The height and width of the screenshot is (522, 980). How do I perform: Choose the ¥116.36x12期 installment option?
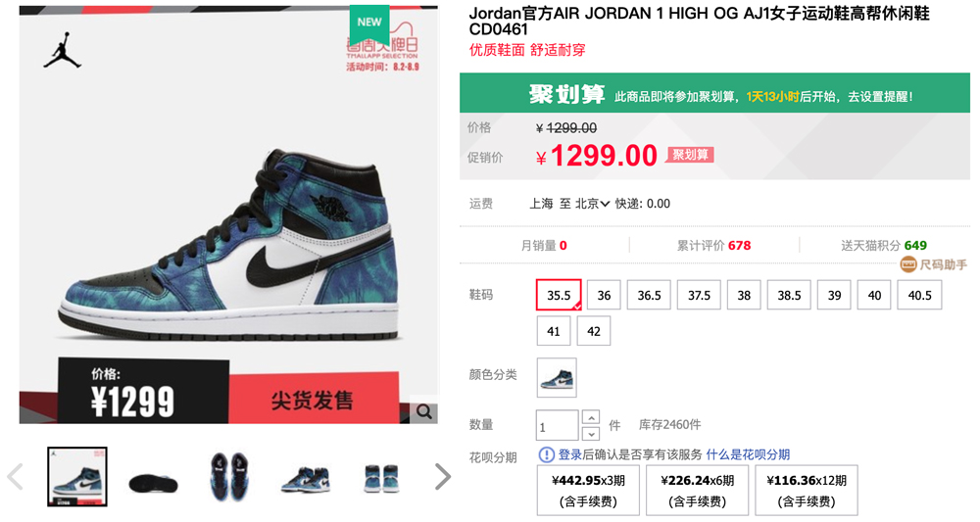pos(807,490)
